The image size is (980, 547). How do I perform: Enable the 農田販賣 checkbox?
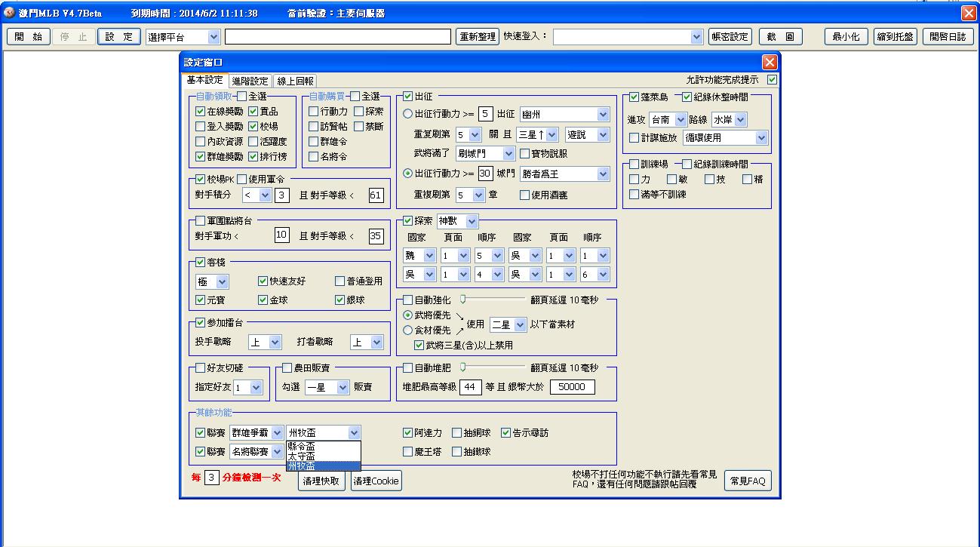(287, 368)
